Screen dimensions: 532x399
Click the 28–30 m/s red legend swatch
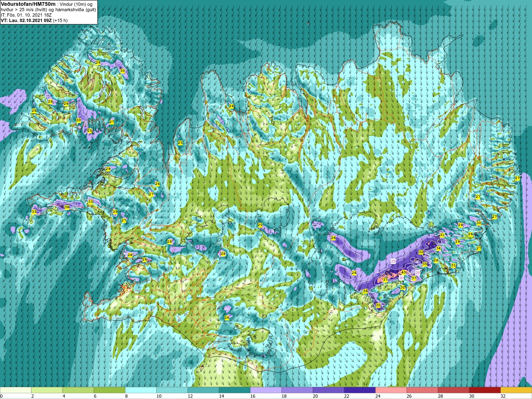click(453, 390)
